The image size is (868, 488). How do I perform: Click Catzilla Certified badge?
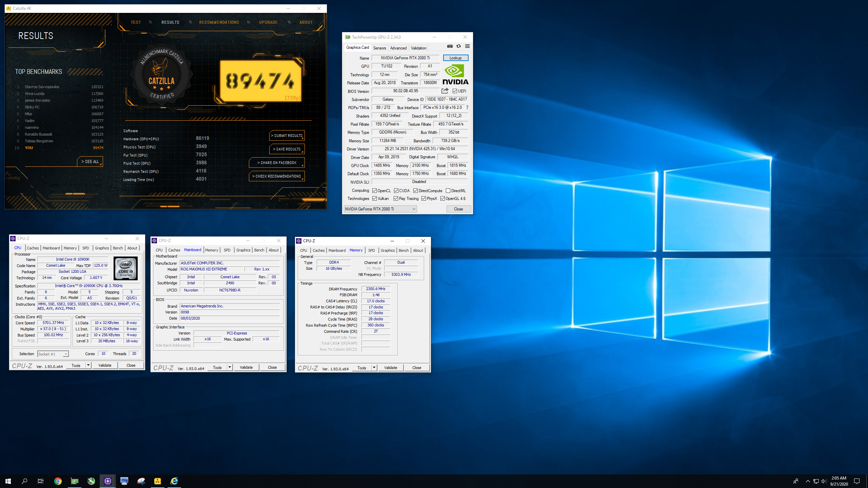click(161, 75)
